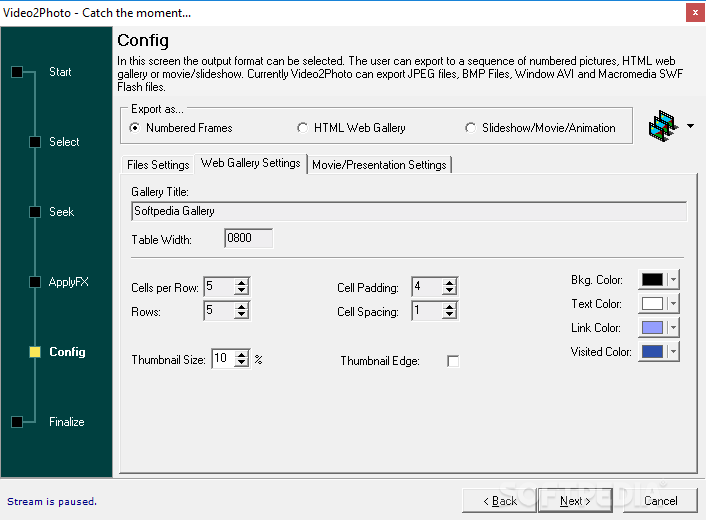Click the Next button
Screen dimensions: 706x521
[575, 501]
